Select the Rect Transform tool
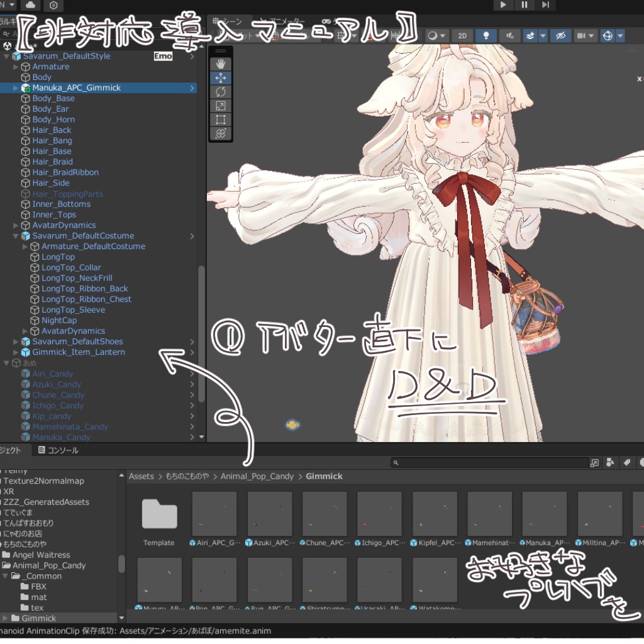The width and height of the screenshot is (644, 644). pyautogui.click(x=221, y=119)
